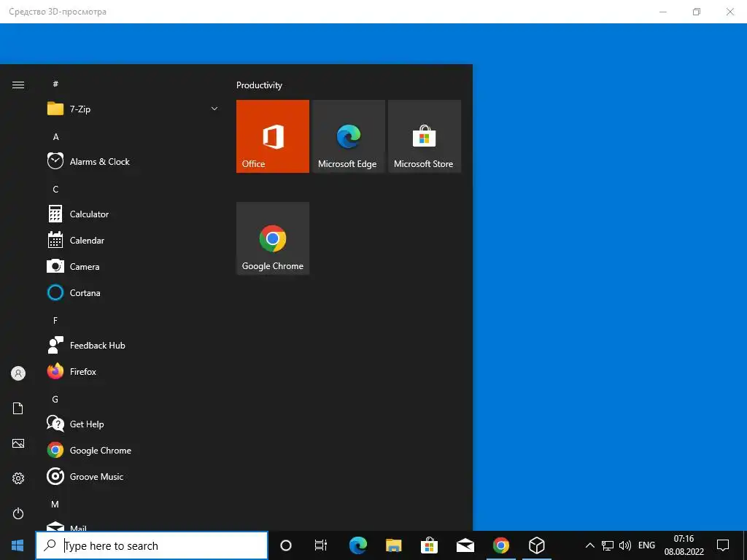This screenshot has height=560, width=747.
Task: Click the Cortana circle on taskbar
Action: pyautogui.click(x=286, y=545)
